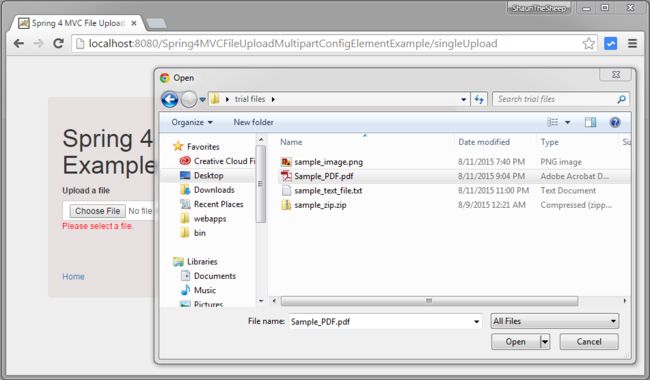Go forward in the Open dialog
Image resolution: width=650 pixels, height=380 pixels.
[x=189, y=99]
